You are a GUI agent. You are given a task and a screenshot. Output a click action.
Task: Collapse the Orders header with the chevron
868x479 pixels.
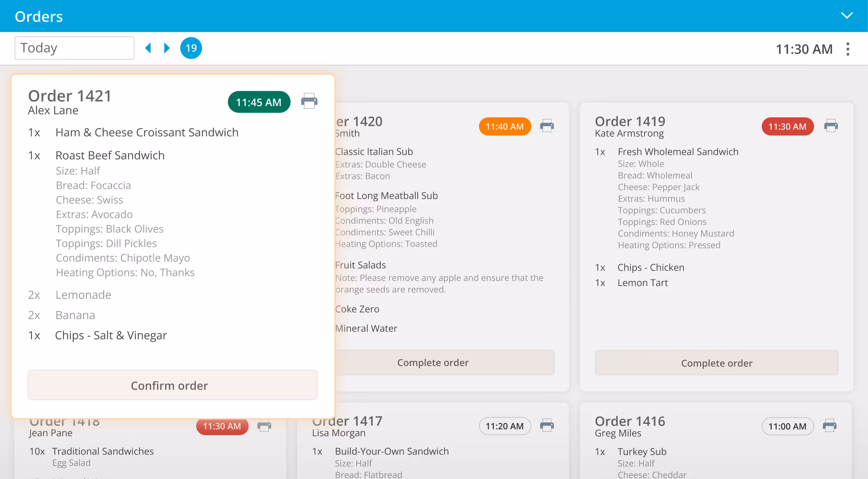click(847, 15)
